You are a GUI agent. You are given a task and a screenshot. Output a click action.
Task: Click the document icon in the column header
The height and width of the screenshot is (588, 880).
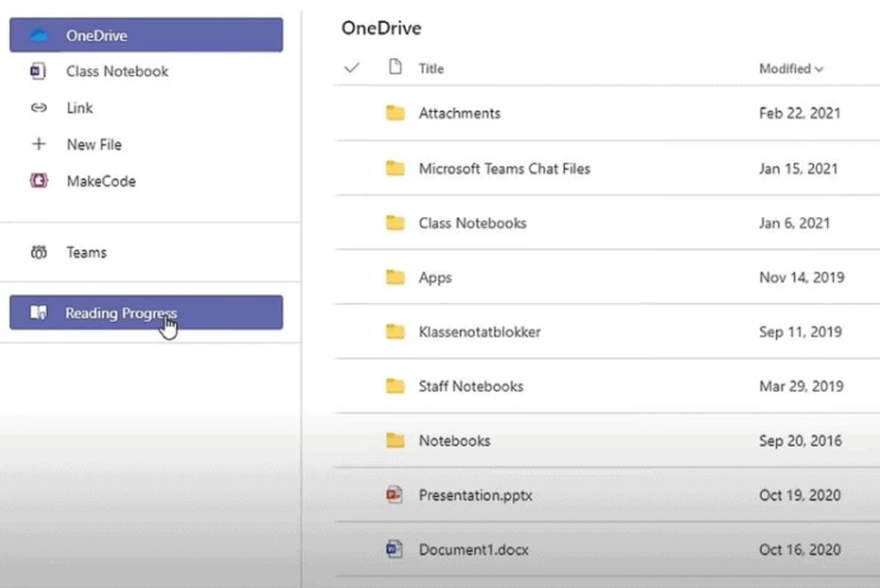[394, 67]
